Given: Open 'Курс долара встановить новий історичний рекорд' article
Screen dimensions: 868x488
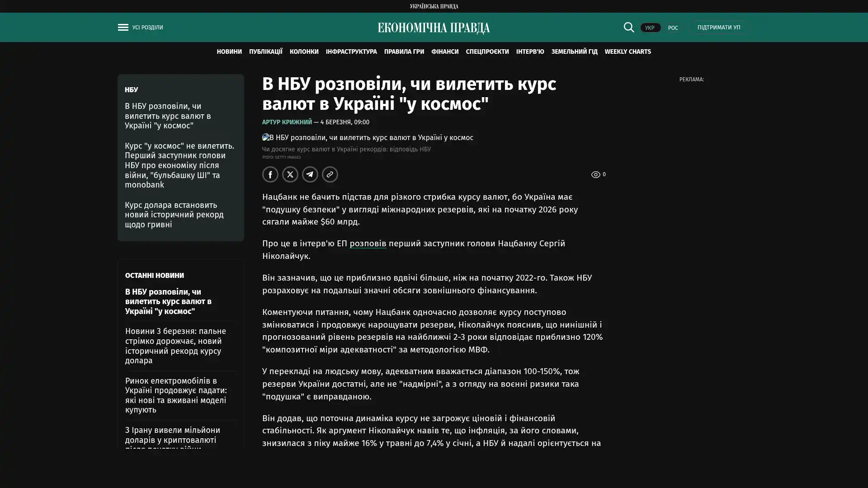Looking at the screenshot, I should click(x=174, y=215).
